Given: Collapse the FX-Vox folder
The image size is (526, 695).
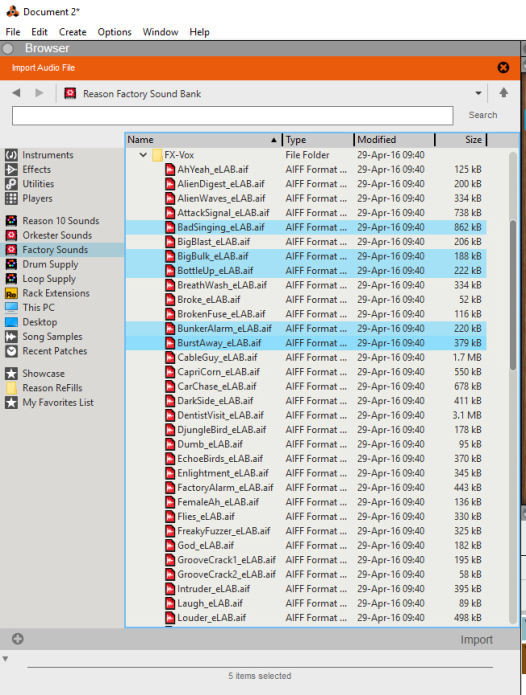Looking at the screenshot, I should (143, 155).
